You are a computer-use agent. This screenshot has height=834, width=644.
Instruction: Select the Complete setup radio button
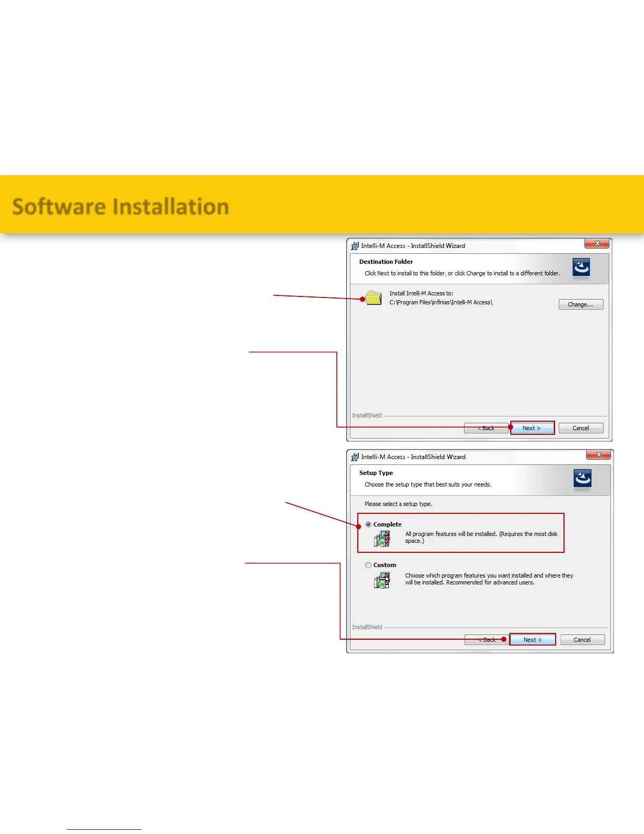(368, 524)
